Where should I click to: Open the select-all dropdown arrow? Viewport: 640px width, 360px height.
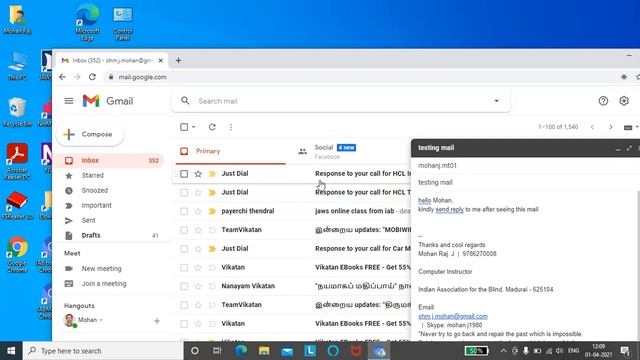click(193, 127)
